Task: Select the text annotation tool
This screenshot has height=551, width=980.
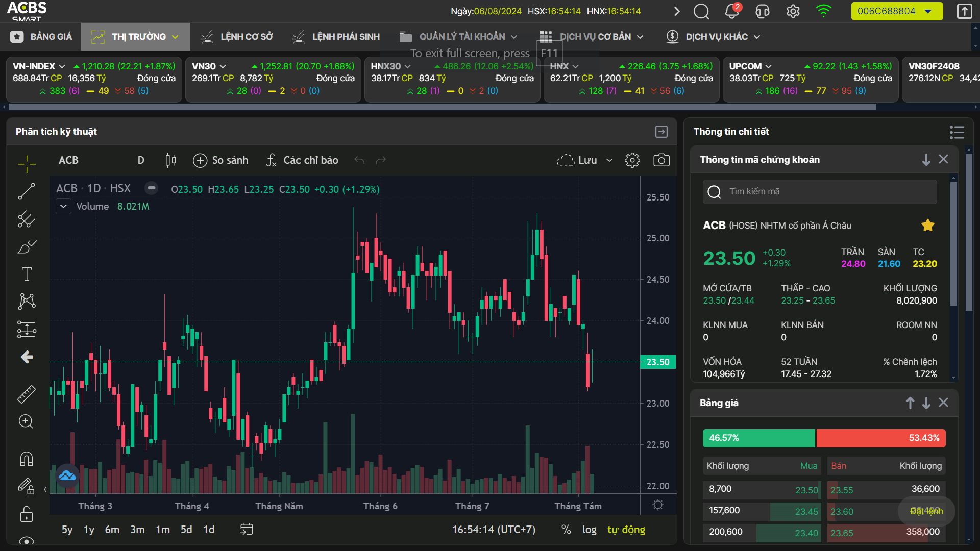Action: click(27, 274)
